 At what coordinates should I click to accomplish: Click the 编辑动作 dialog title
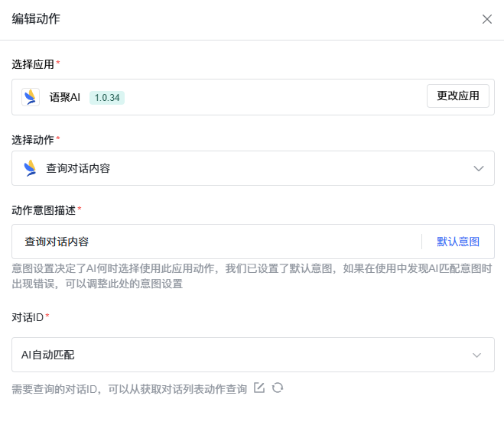(x=36, y=19)
